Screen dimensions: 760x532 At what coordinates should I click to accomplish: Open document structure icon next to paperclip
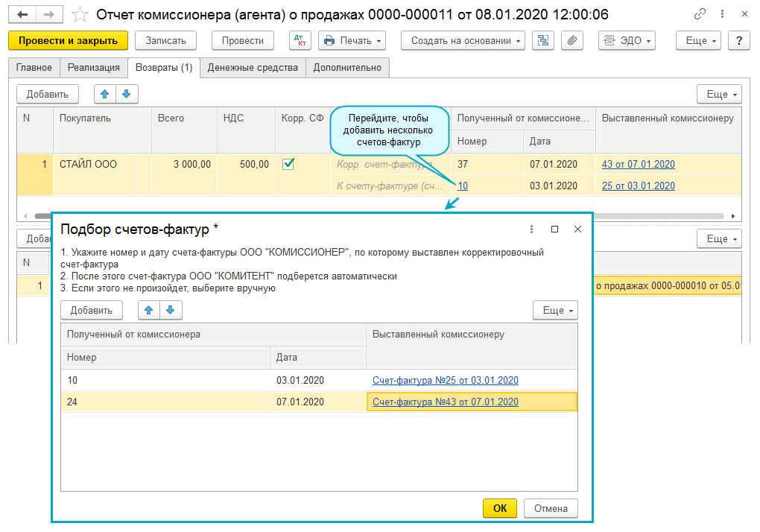point(543,40)
